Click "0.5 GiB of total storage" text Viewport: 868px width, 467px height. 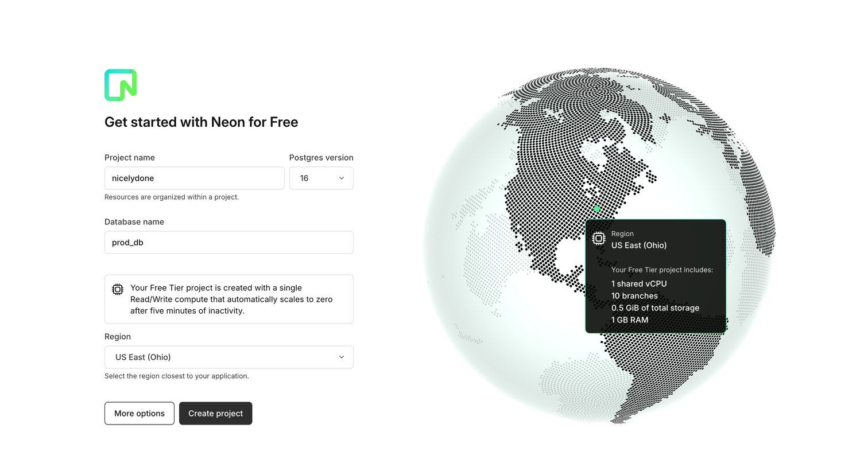point(655,308)
